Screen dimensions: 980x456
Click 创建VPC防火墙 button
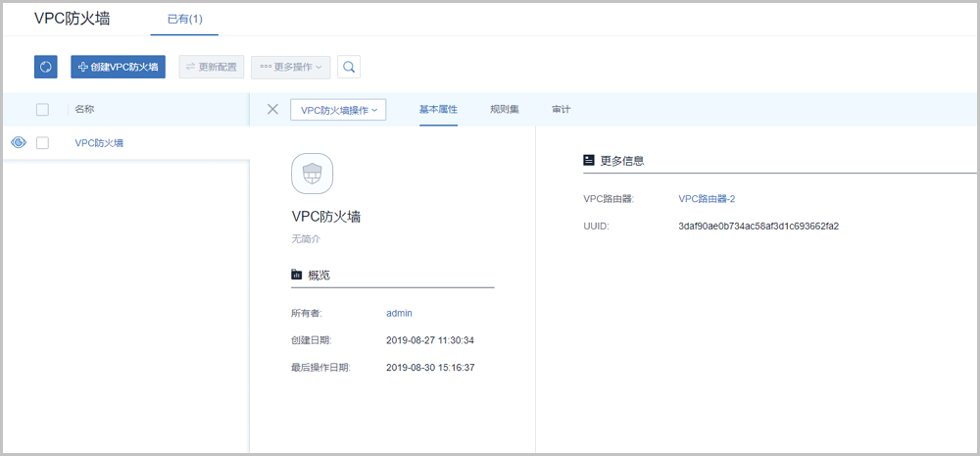click(119, 67)
